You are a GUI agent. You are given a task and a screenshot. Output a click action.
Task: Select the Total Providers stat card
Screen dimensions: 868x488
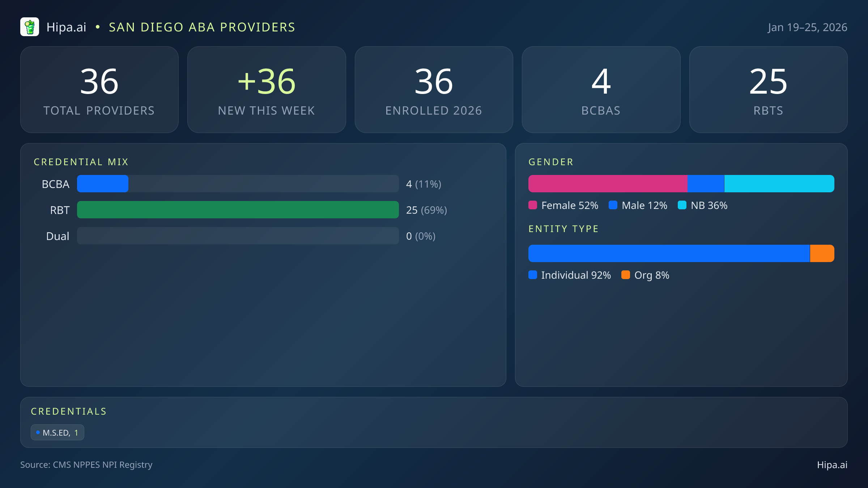99,90
